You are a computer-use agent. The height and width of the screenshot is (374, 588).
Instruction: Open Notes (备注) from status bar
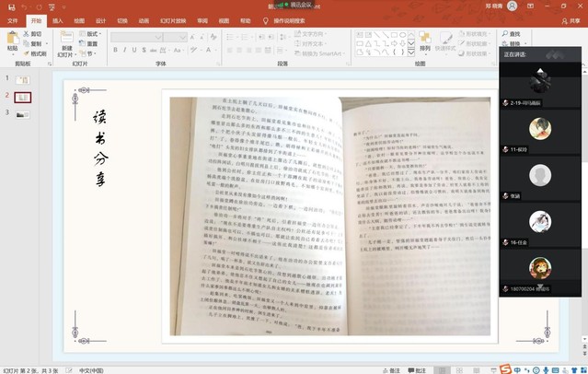pyautogui.click(x=393, y=369)
